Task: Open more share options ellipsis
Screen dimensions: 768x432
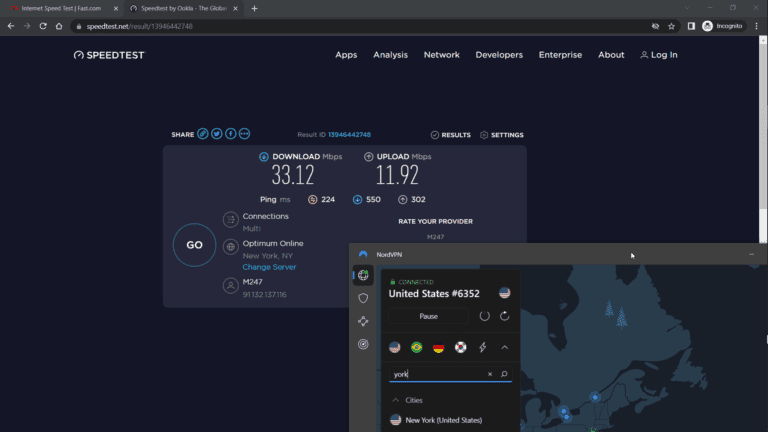Action: click(x=245, y=134)
